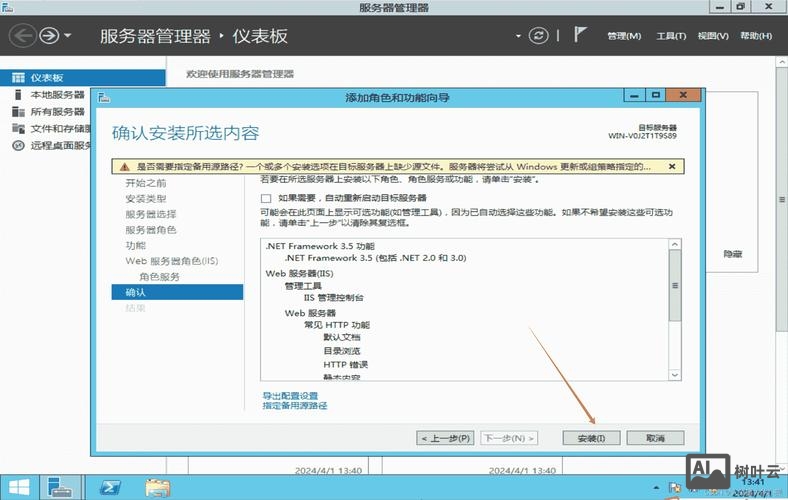The width and height of the screenshot is (788, 500).
Task: Open the navigation history dropdown beside forward arrow
Action: click(x=68, y=36)
